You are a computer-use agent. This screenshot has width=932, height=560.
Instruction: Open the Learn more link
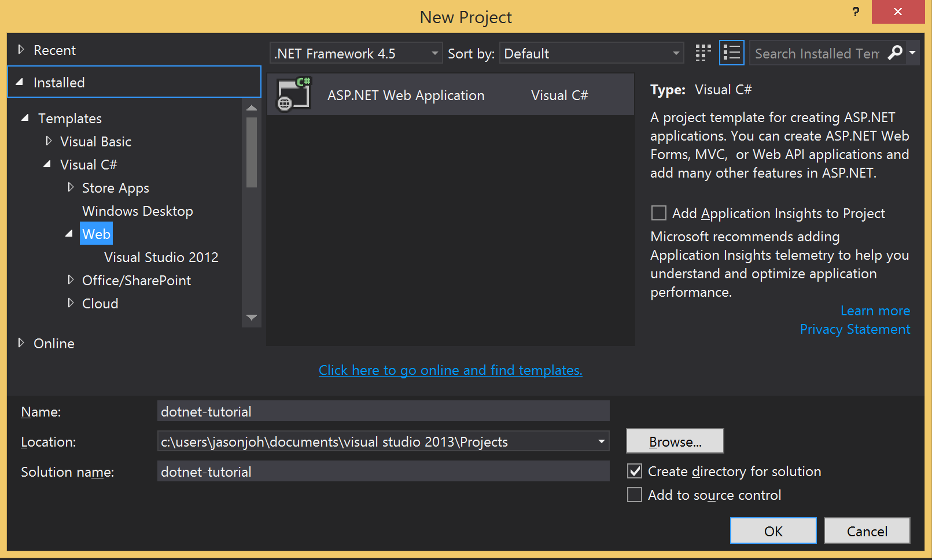tap(875, 311)
